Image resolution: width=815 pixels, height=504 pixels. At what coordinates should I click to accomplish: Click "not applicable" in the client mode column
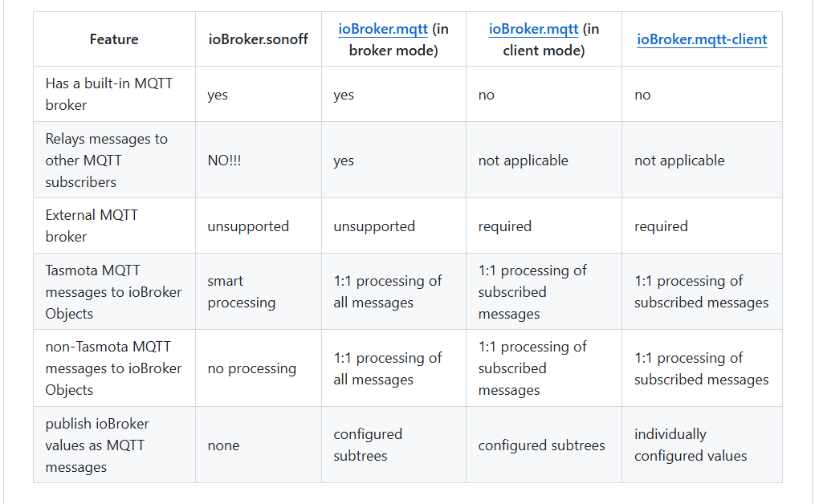[x=523, y=161]
